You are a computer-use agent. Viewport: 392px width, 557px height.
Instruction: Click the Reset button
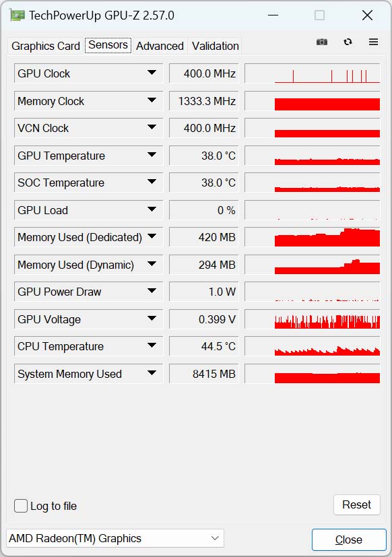coord(356,504)
